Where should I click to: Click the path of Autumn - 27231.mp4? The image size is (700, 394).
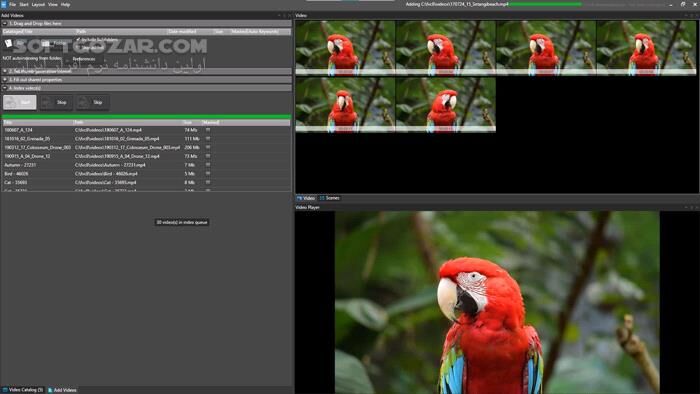pyautogui.click(x=110, y=165)
